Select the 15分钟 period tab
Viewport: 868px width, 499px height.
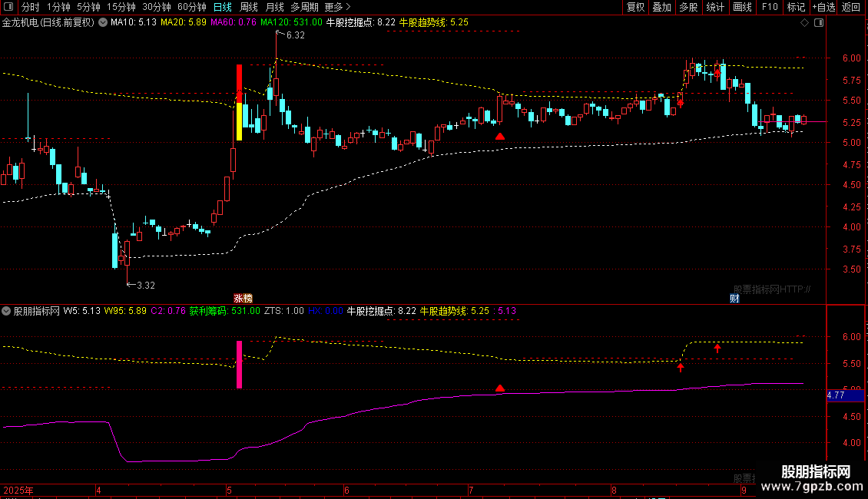click(121, 7)
